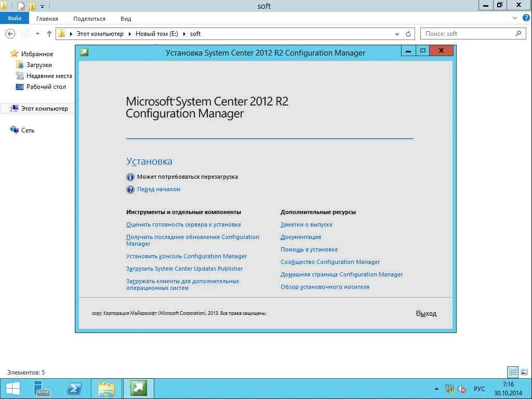
Task: Click the blue question icon beside Перед началом
Action: point(130,189)
